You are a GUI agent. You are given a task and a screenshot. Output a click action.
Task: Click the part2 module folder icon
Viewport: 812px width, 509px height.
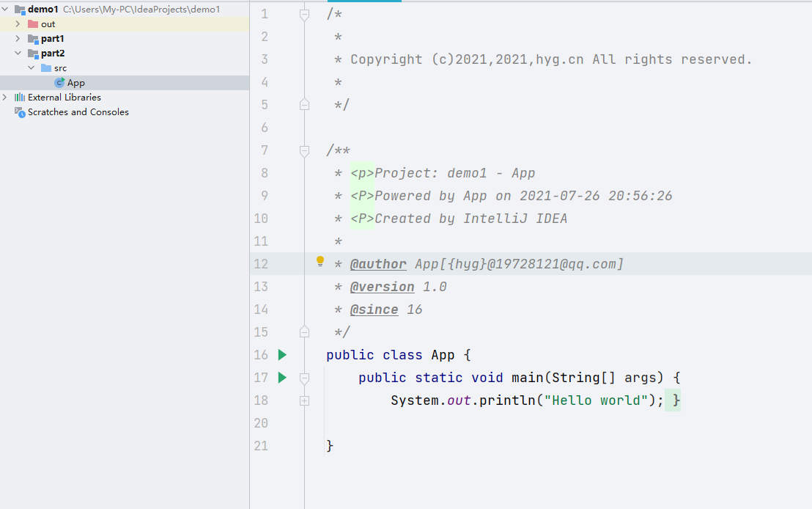click(33, 54)
